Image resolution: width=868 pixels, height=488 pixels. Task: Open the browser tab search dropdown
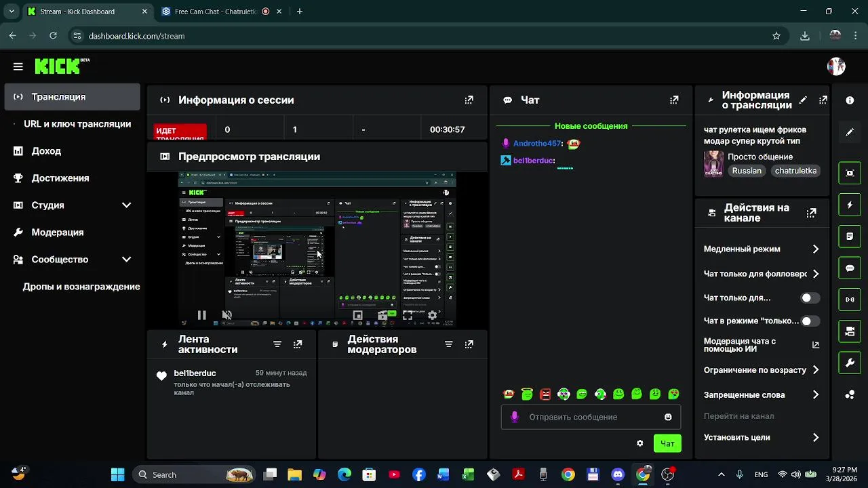coord(12,12)
